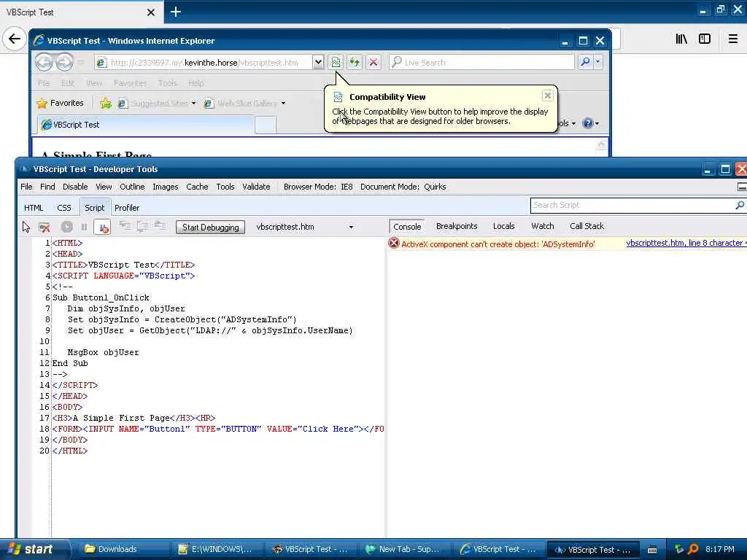747x560 pixels.
Task: Open the Developer Tools View menu
Action: (x=104, y=187)
